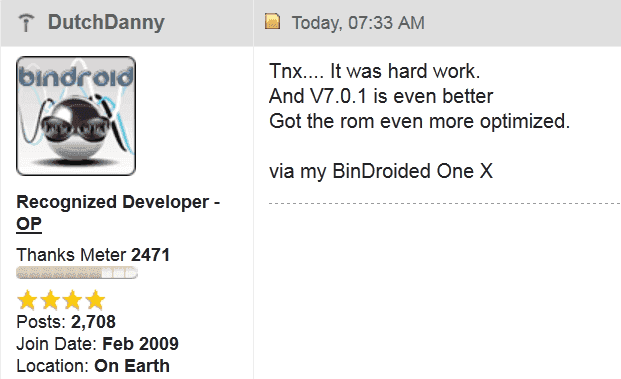Click the Location: On Earth text
This screenshot has width=621, height=379.
93,366
